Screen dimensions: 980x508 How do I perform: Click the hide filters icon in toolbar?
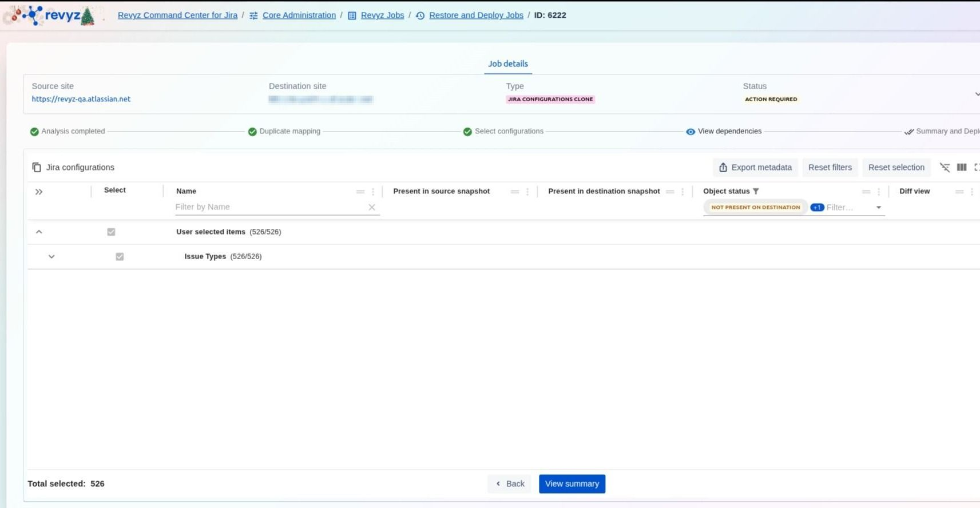point(945,167)
